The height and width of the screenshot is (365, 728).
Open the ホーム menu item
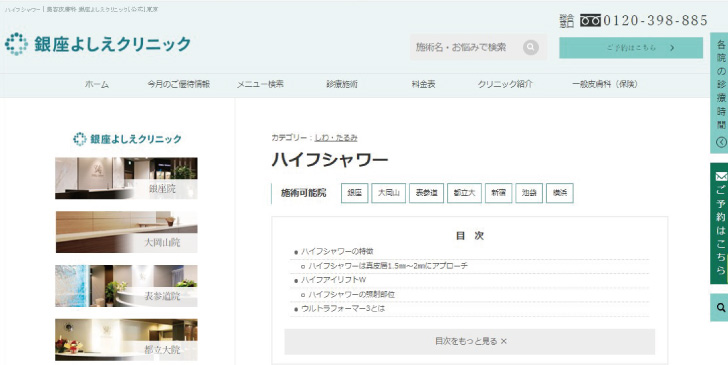(x=97, y=85)
